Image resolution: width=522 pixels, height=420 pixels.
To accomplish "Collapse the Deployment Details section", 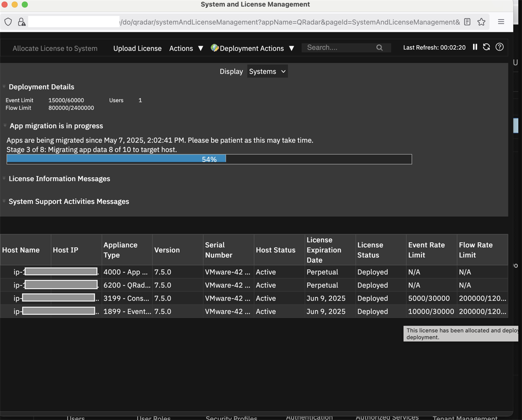I will (4, 87).
